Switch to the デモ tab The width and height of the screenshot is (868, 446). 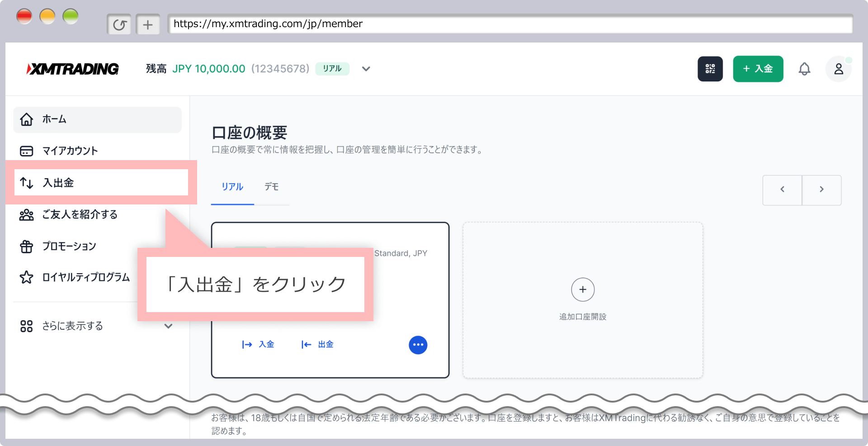272,187
